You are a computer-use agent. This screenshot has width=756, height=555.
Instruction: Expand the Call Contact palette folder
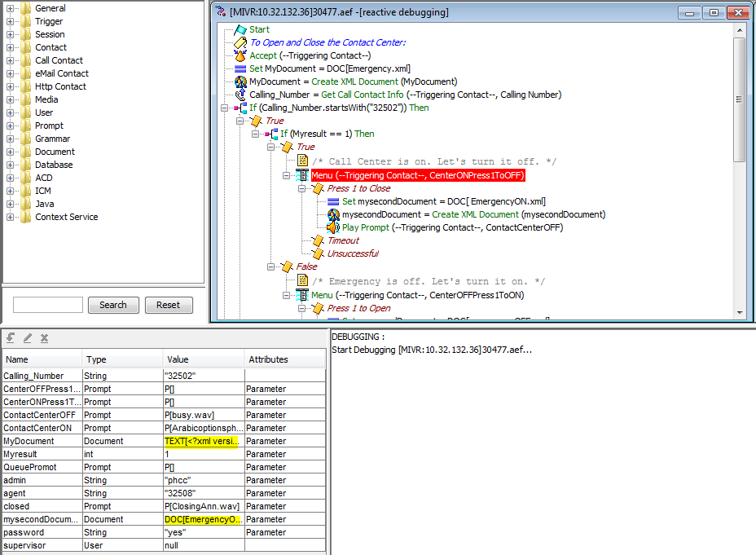pos(10,60)
